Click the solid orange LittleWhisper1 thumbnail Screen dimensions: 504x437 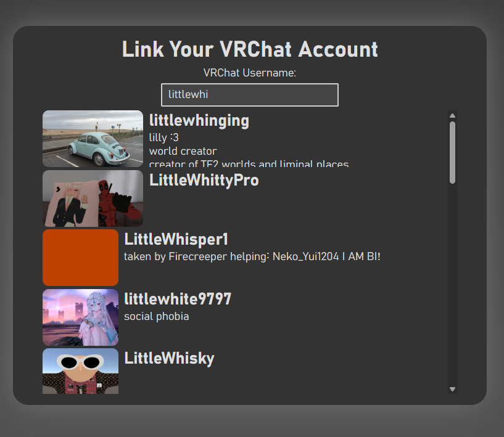click(x=80, y=258)
